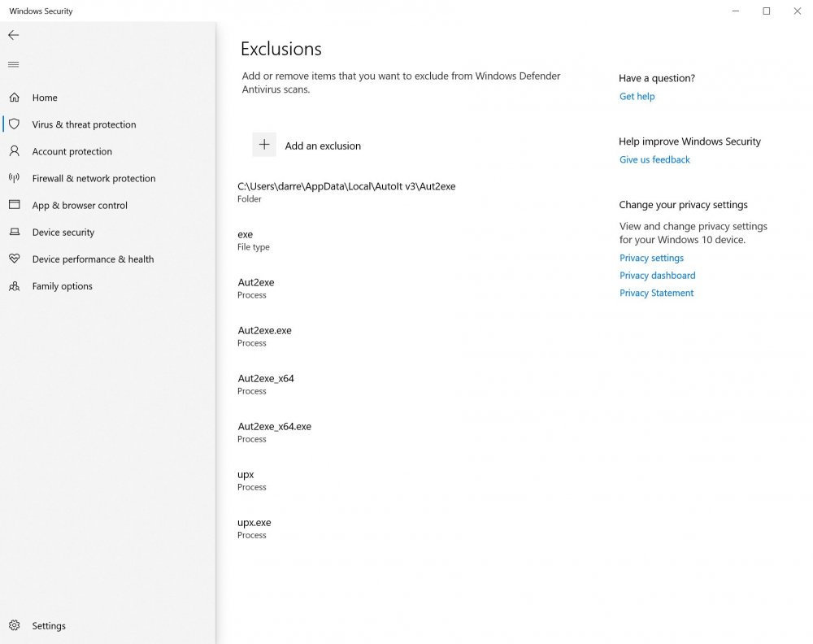Click the Have a question? heading
Image resolution: width=813 pixels, height=644 pixels.
pos(656,78)
